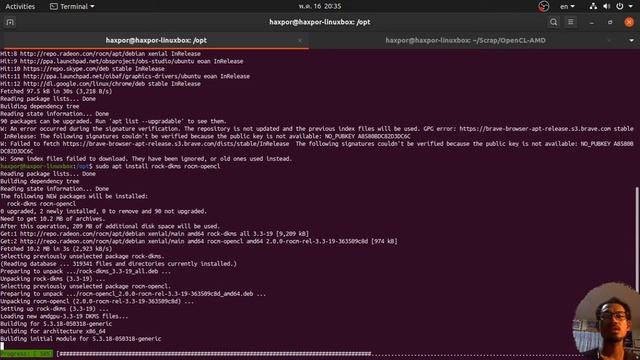Image resolution: width=640 pixels, height=360 pixels.
Task: Click 'Need to get 10.2 MB of archives.' line
Action: [53, 219]
